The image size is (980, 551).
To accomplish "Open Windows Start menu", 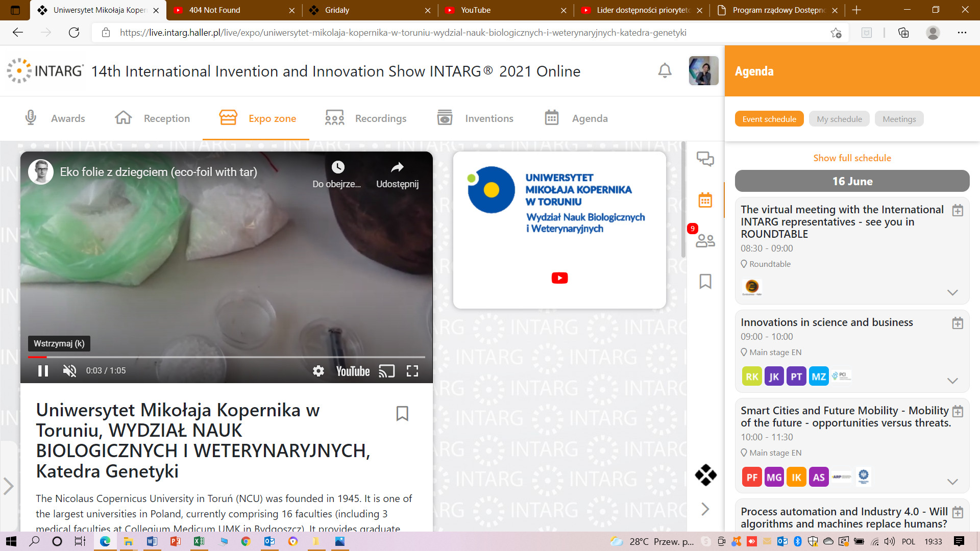I will click(x=11, y=541).
